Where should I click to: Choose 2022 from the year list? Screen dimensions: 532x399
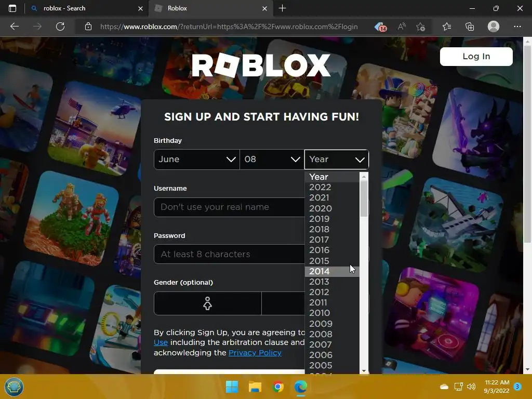332,187
